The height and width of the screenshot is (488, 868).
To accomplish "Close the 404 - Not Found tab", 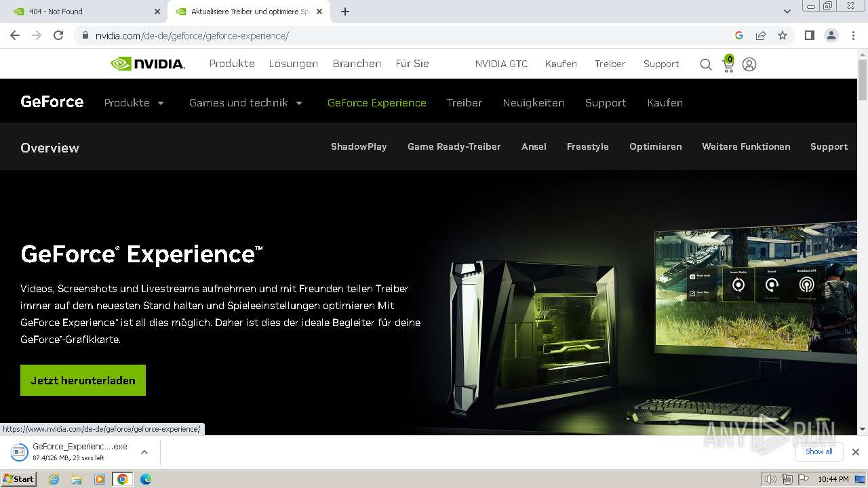I will [157, 12].
